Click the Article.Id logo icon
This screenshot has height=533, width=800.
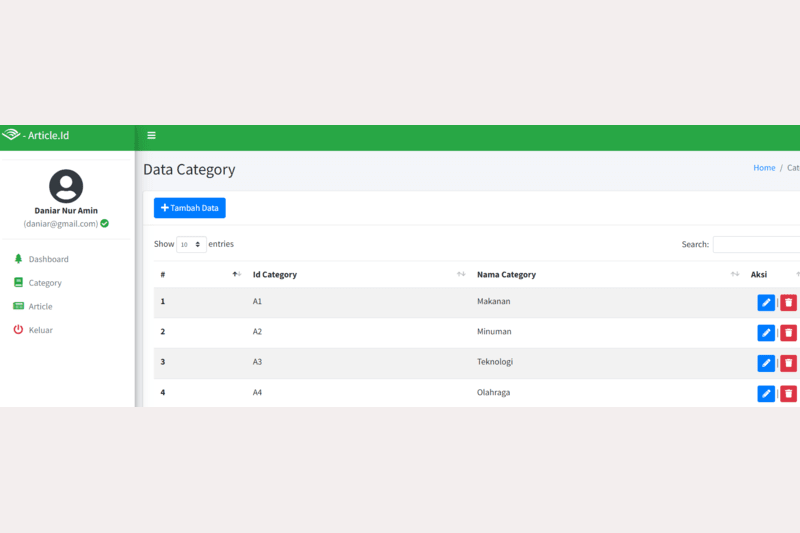click(x=11, y=135)
